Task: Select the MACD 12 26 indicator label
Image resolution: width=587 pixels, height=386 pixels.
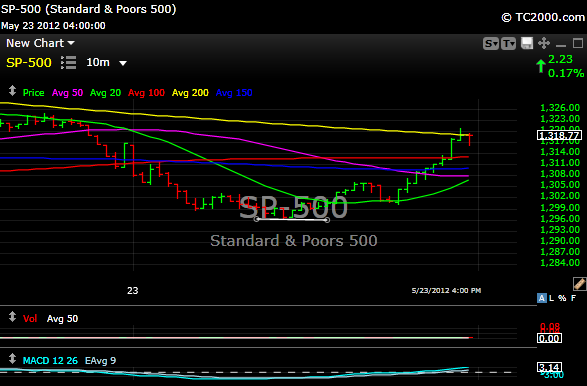Action: pos(50,361)
